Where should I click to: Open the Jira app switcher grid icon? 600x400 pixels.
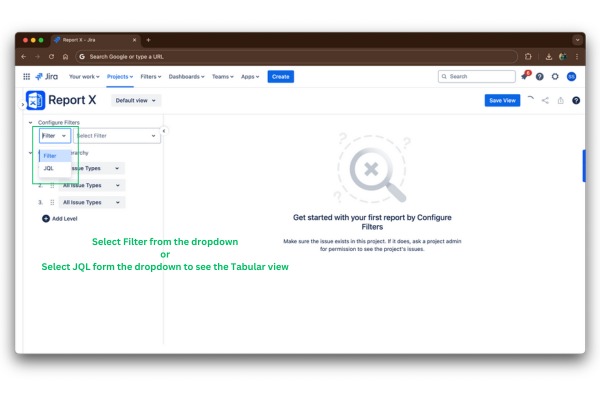tap(26, 77)
